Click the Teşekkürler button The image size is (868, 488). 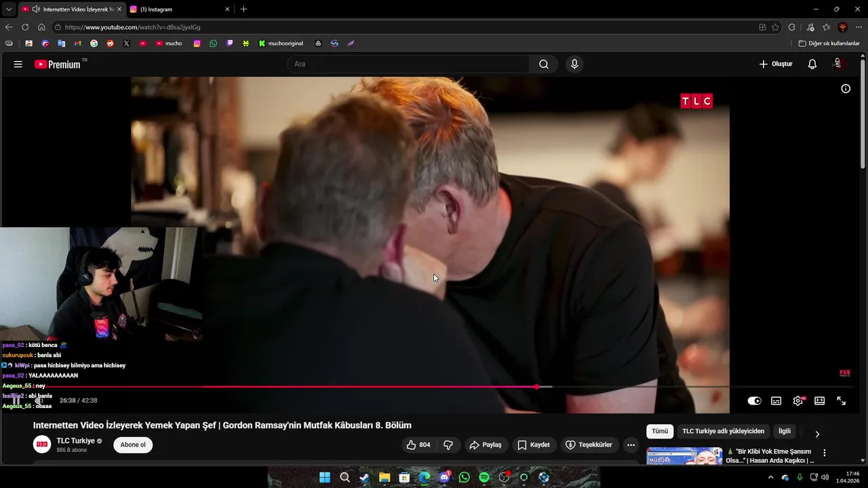[589, 445]
